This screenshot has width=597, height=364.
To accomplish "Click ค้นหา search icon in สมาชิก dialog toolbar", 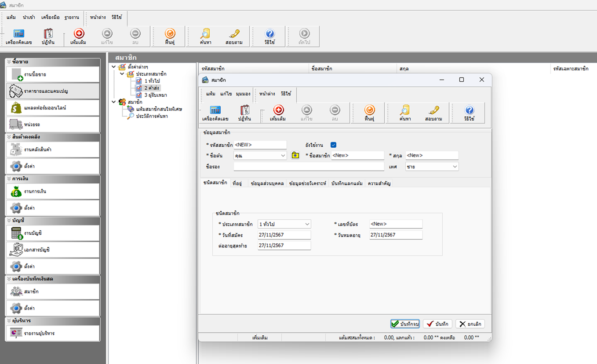I will pyautogui.click(x=405, y=113).
